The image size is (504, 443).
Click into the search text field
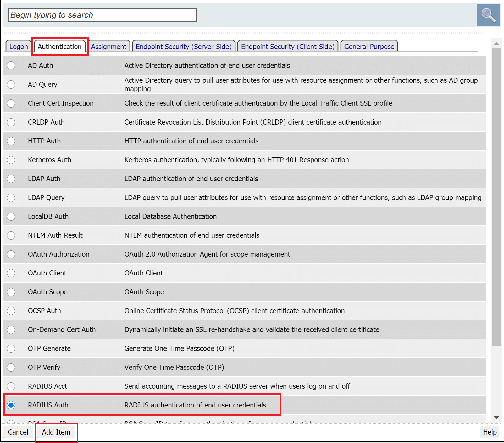point(102,15)
